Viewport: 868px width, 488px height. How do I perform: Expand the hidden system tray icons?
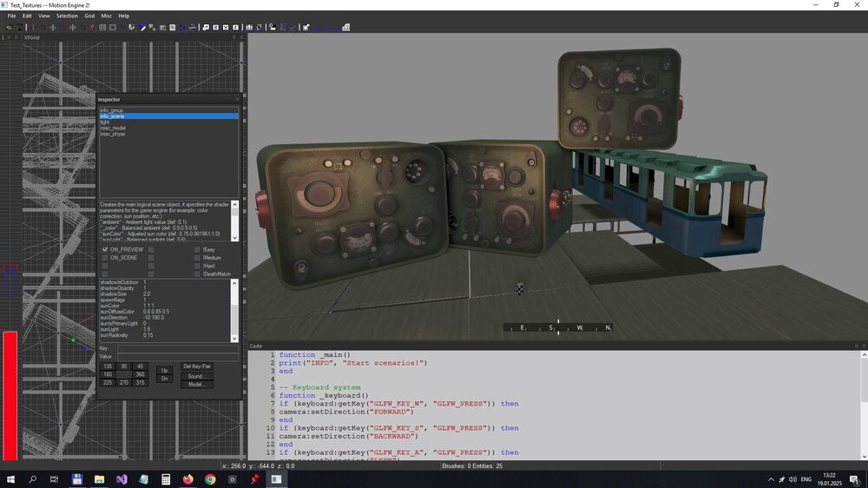click(x=771, y=478)
